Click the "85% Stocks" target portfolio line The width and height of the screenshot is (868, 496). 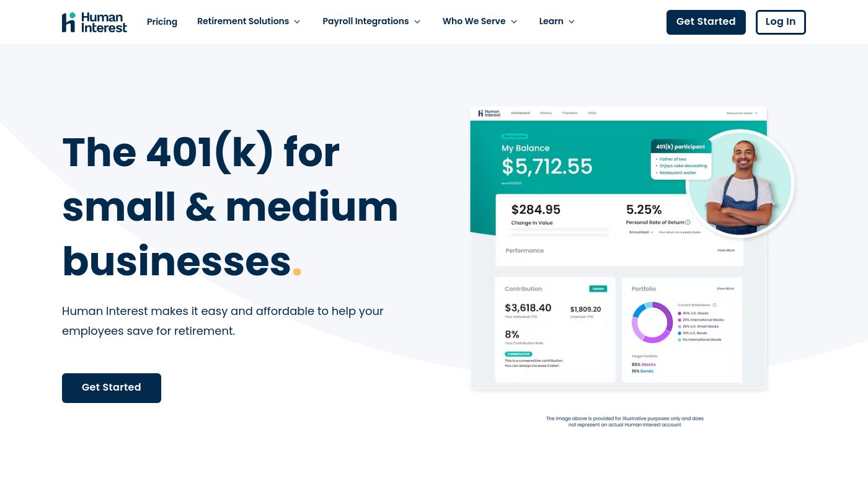(x=644, y=365)
